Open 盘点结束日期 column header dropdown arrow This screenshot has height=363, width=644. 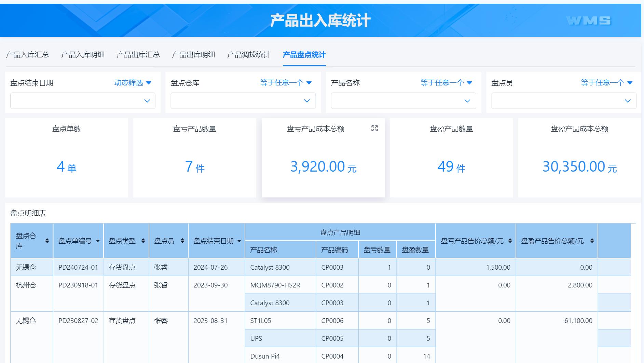(239, 241)
